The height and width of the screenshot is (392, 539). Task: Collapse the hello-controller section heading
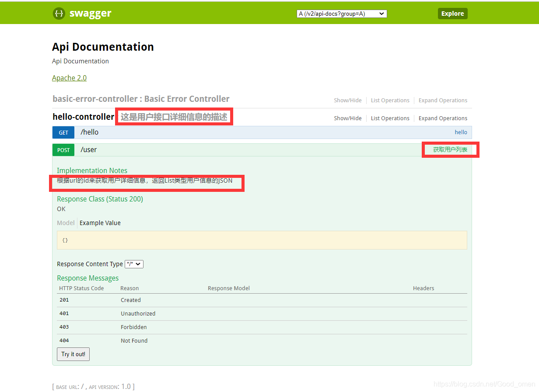(x=83, y=117)
